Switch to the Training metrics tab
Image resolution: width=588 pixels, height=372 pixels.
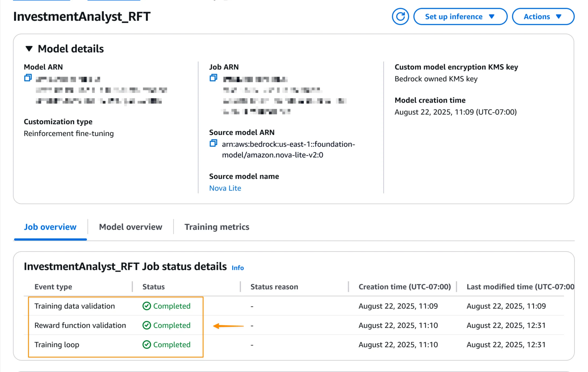pyautogui.click(x=217, y=227)
